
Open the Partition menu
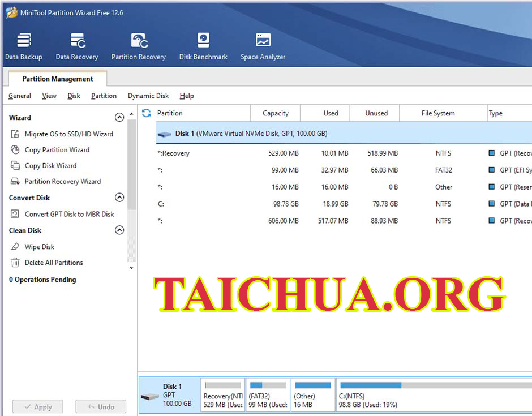[104, 96]
